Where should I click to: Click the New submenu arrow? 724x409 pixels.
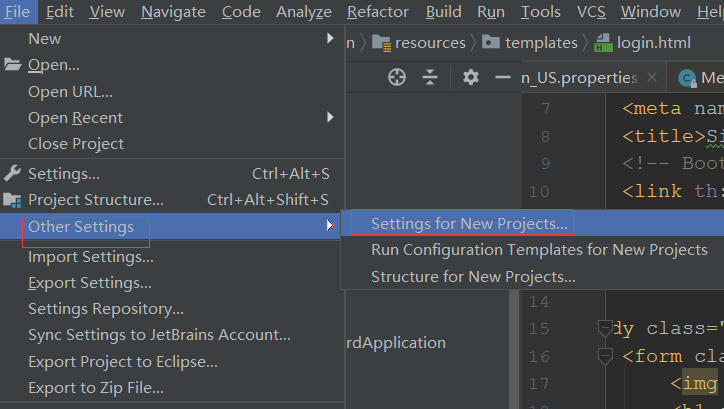(x=330, y=38)
